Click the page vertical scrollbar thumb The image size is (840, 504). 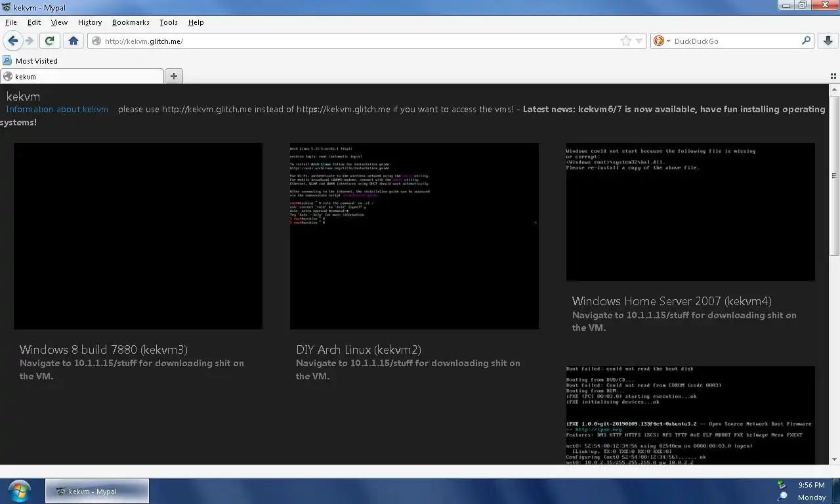pyautogui.click(x=834, y=176)
